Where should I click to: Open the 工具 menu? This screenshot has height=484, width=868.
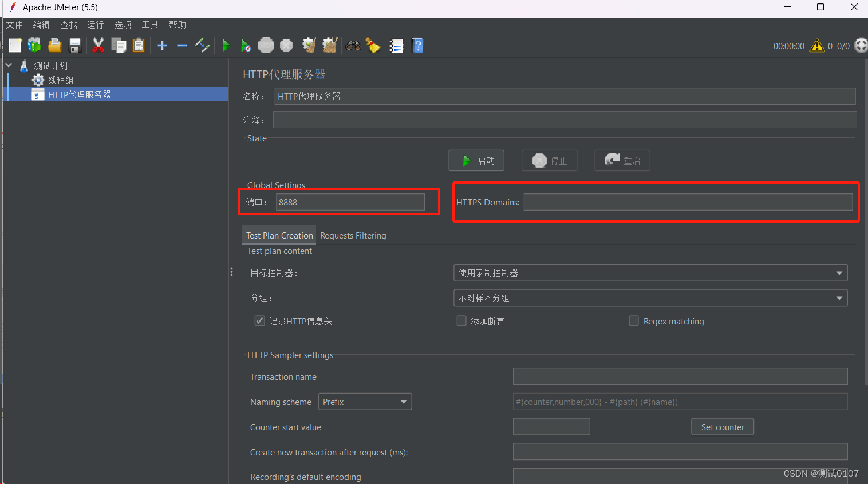pyautogui.click(x=150, y=25)
